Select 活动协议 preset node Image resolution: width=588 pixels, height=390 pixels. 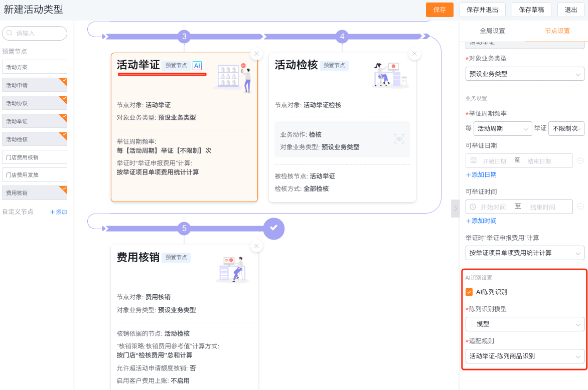(35, 103)
